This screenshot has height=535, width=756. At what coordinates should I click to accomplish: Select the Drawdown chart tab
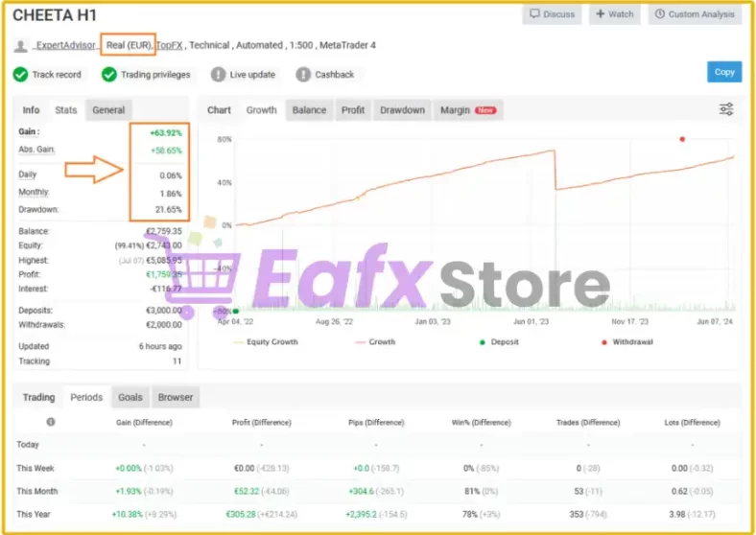click(x=402, y=110)
